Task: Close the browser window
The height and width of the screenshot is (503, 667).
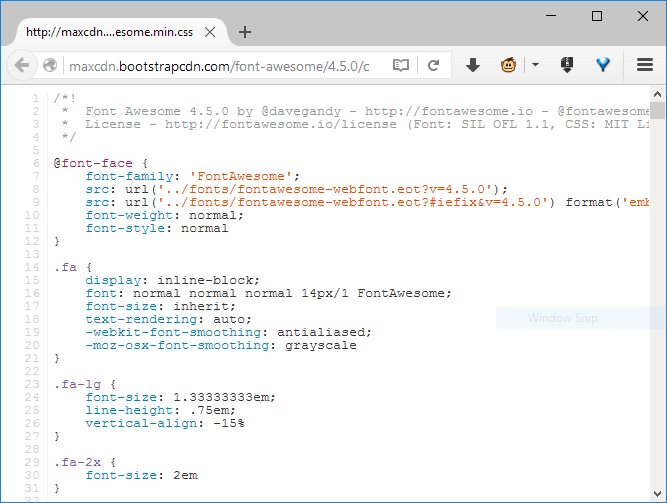Action: 643,16
